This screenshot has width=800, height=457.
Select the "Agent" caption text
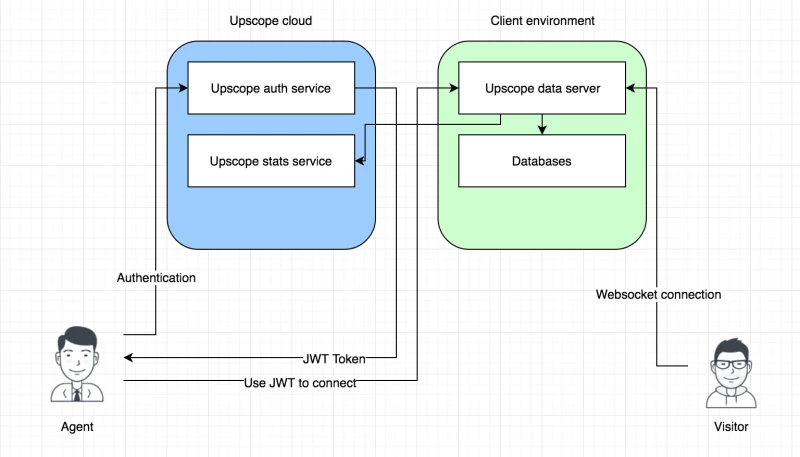76,427
